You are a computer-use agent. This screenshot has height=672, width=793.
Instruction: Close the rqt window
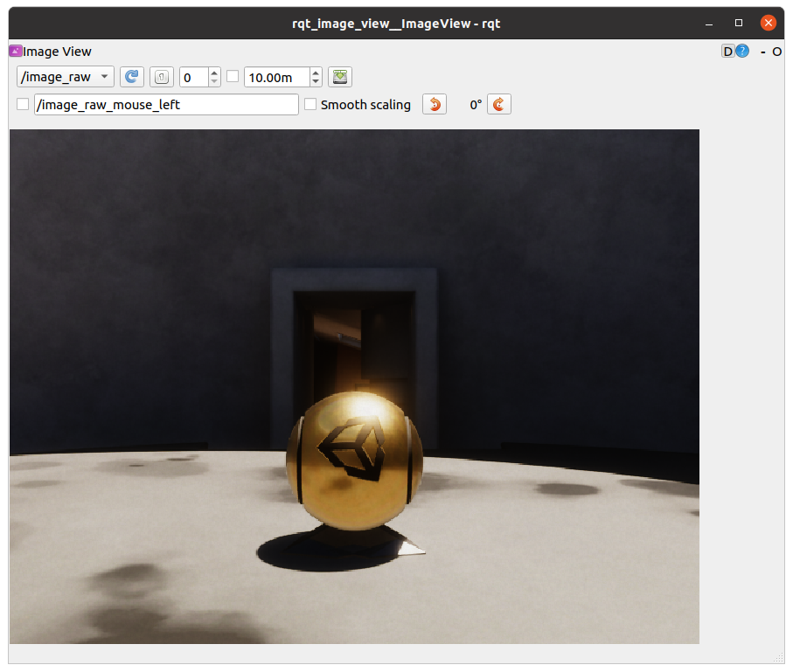coord(769,23)
